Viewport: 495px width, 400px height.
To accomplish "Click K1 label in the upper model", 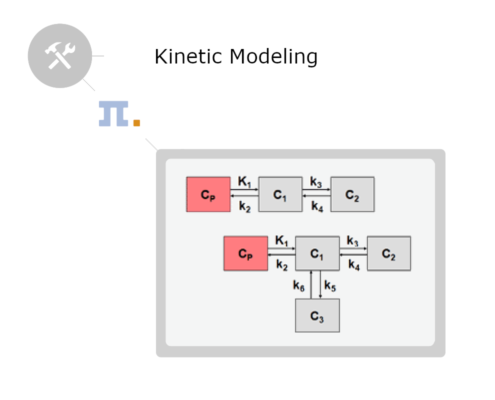I will 244,182.
